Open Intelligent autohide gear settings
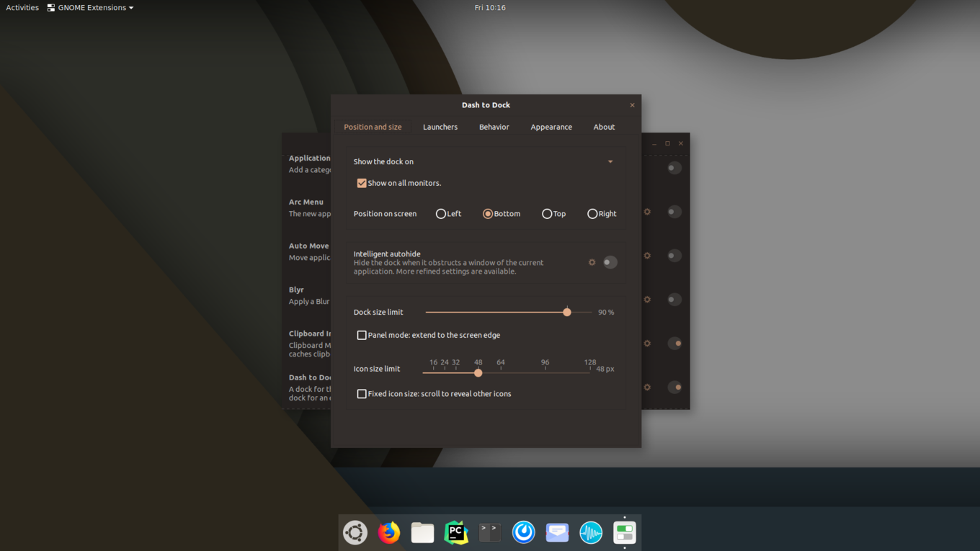This screenshot has height=551, width=980. [x=592, y=262]
